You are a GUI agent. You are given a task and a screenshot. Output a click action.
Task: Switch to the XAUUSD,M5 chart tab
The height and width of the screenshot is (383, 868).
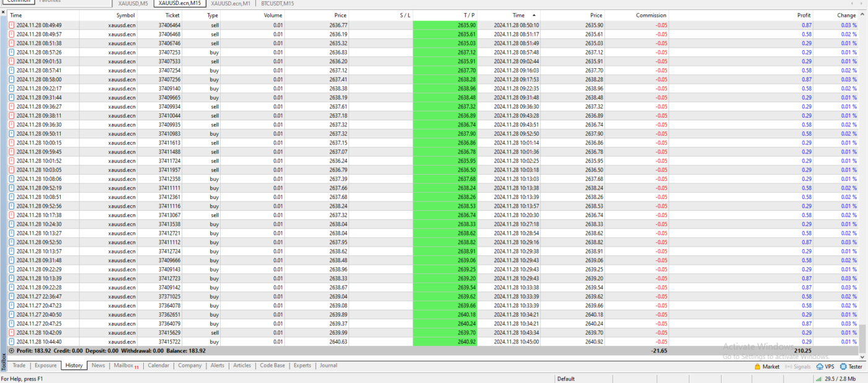(133, 3)
